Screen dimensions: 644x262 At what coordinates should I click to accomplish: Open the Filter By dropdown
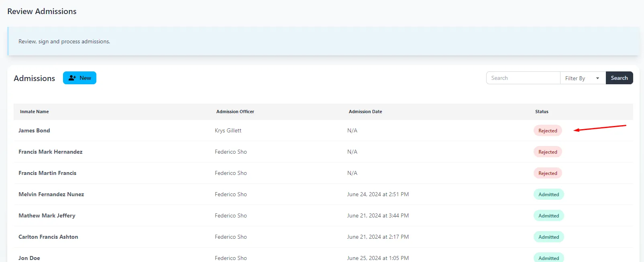click(x=582, y=78)
